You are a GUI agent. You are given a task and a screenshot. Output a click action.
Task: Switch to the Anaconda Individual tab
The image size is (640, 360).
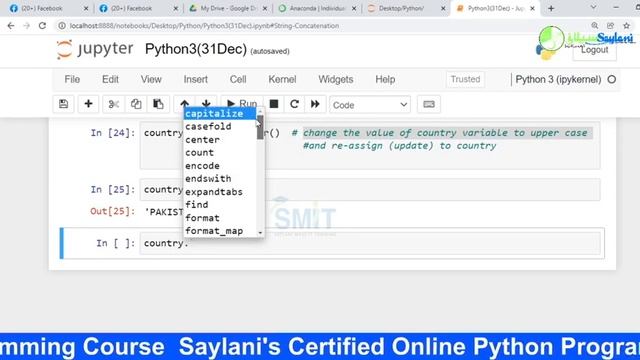click(317, 8)
